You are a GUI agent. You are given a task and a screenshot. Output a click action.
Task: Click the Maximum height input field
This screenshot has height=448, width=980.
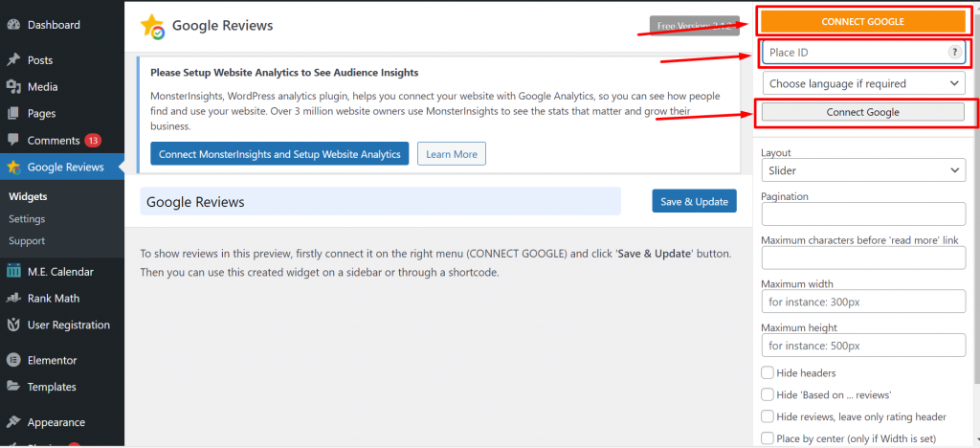point(864,346)
